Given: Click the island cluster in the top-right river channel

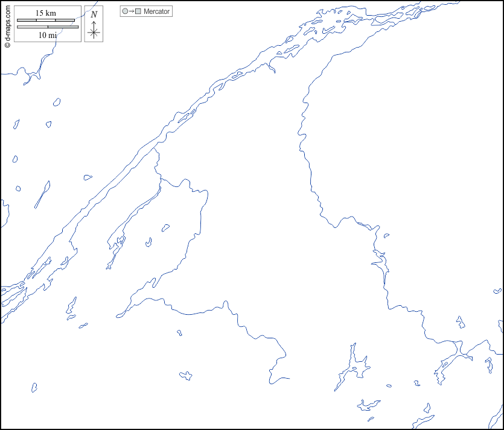Looking at the screenshot, I should point(329,28).
